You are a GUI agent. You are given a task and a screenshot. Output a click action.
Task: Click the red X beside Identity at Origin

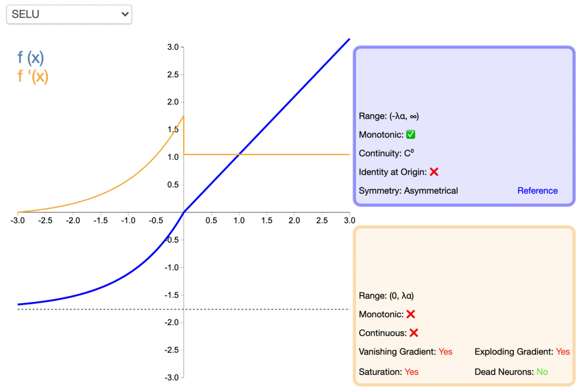pyautogui.click(x=434, y=172)
